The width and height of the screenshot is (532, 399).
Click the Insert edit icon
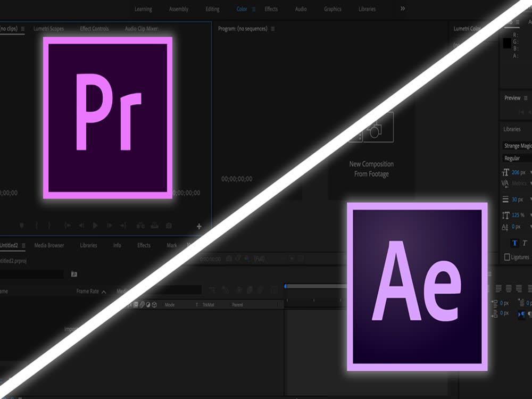[x=140, y=225]
